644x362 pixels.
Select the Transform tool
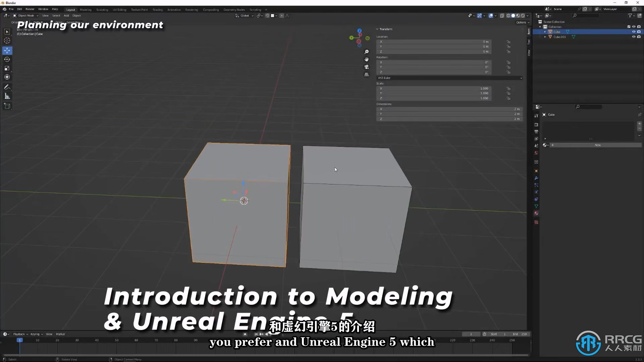[x=7, y=77]
